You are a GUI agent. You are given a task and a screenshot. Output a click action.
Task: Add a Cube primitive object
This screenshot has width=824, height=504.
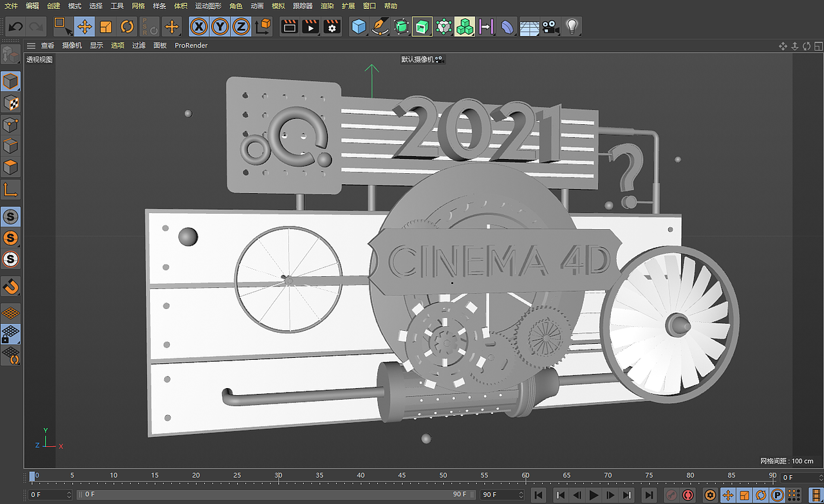359,26
